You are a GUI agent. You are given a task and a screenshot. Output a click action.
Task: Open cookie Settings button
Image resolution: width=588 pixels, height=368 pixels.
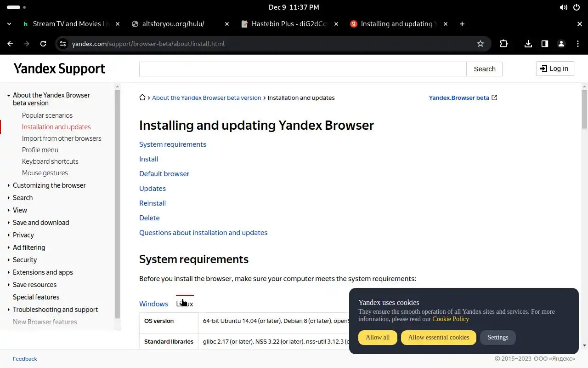pyautogui.click(x=498, y=337)
